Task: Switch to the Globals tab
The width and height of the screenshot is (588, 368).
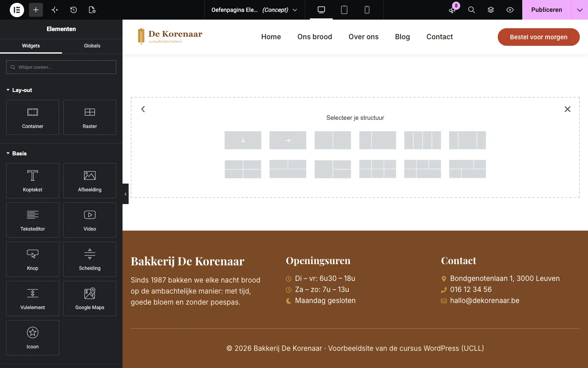Action: click(x=92, y=46)
